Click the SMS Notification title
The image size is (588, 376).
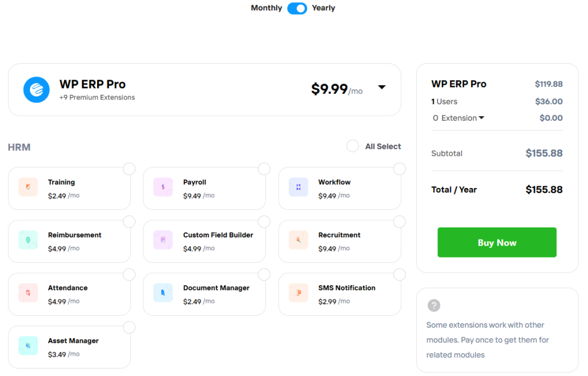point(347,288)
